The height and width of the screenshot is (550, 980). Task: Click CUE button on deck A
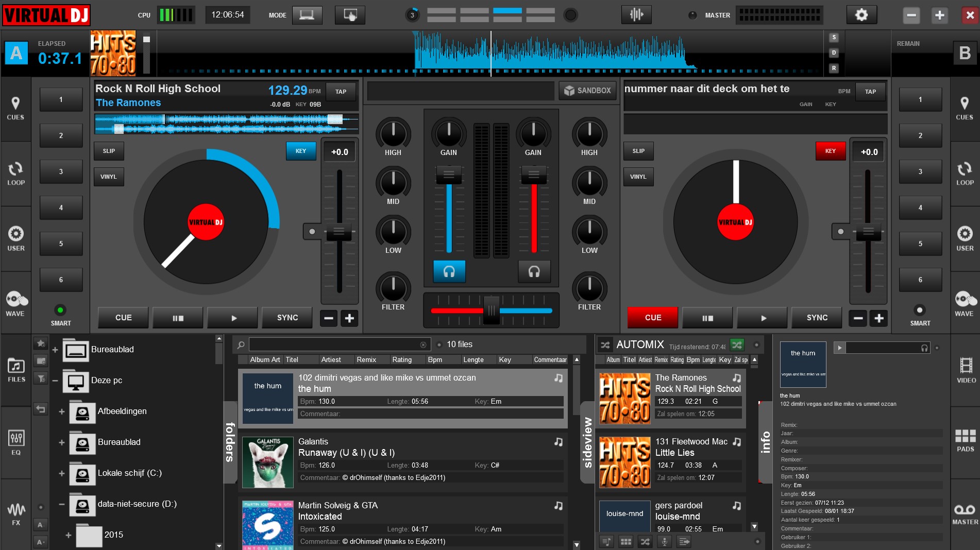click(124, 318)
